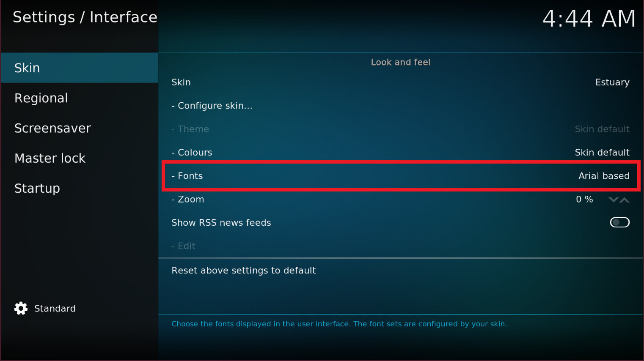Select the Zoom setting row
This screenshot has height=361, width=644.
(x=400, y=199)
